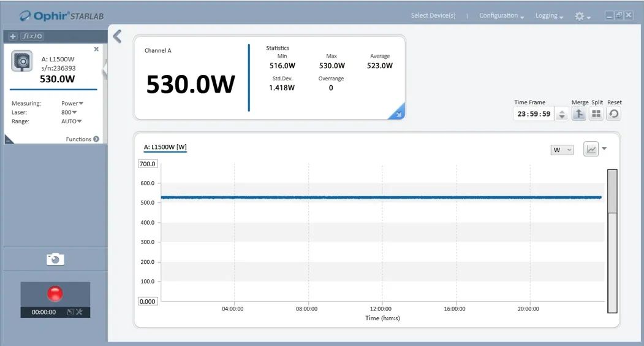Viewport: 644px width, 346px height.
Task: Click the L1500W sensor head icon
Action: coord(23,61)
